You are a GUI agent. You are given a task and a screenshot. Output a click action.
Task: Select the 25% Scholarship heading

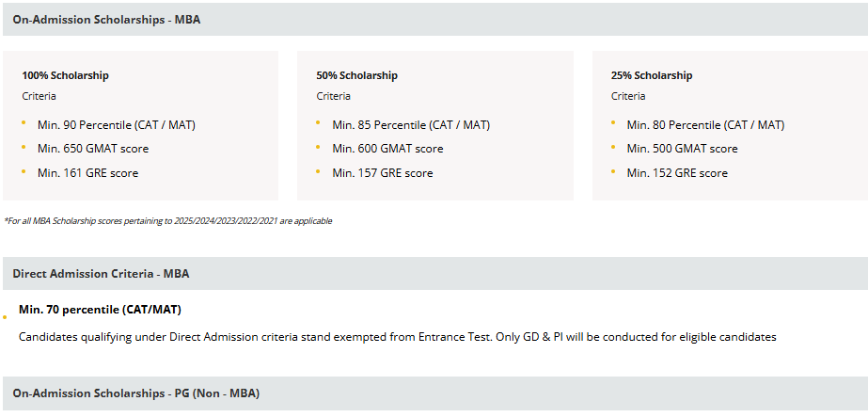click(652, 75)
